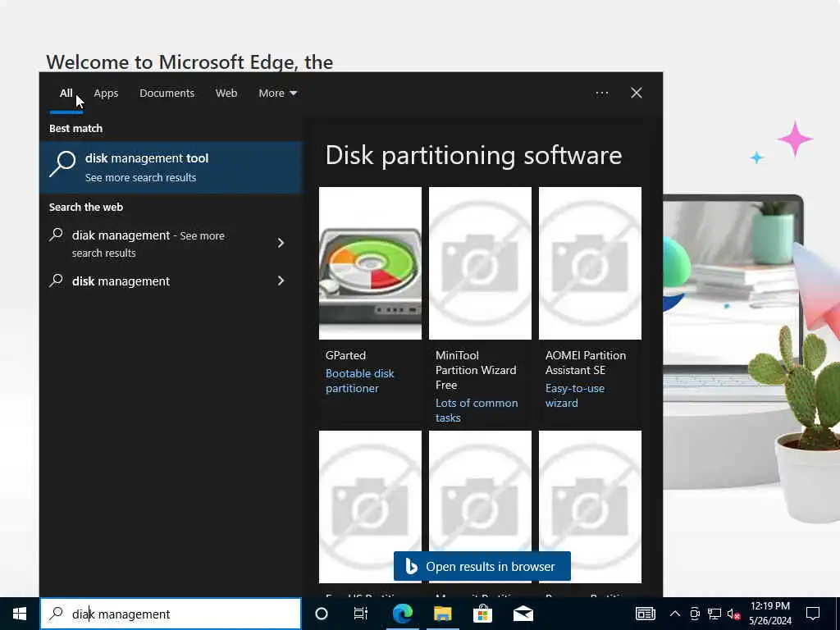
Task: Click search magnifier icon in taskbar box
Action: click(x=57, y=614)
